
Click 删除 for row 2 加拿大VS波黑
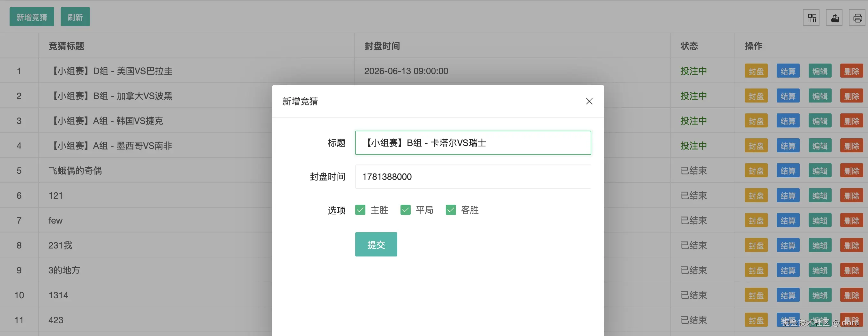click(x=852, y=96)
